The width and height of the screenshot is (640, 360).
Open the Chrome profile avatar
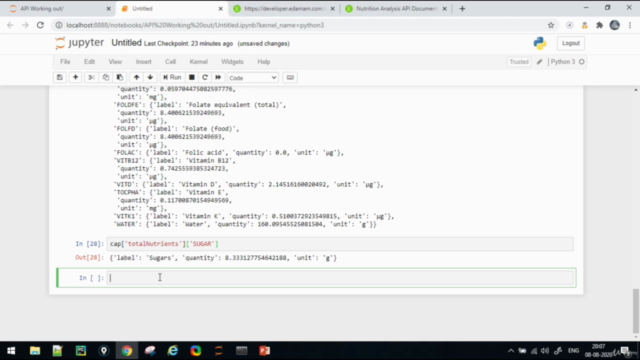[x=615, y=25]
